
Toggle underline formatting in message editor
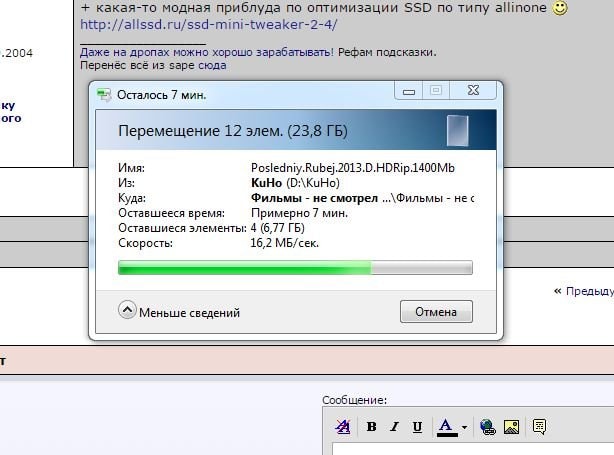point(417,426)
